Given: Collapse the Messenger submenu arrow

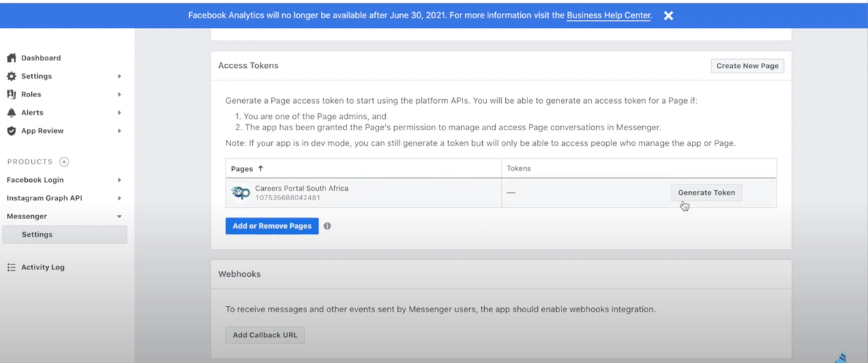Looking at the screenshot, I should [x=119, y=216].
